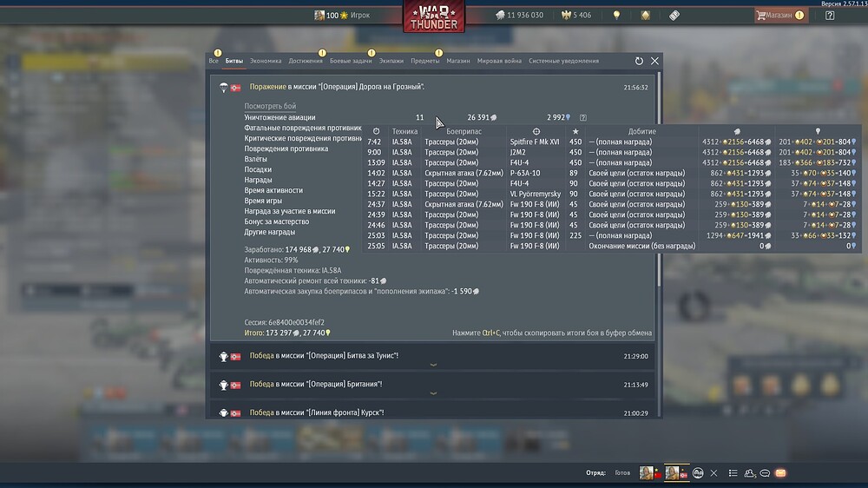Image resolution: width=868 pixels, height=488 pixels.
Task: Click the flag icon by Поражение entry
Action: click(x=236, y=88)
